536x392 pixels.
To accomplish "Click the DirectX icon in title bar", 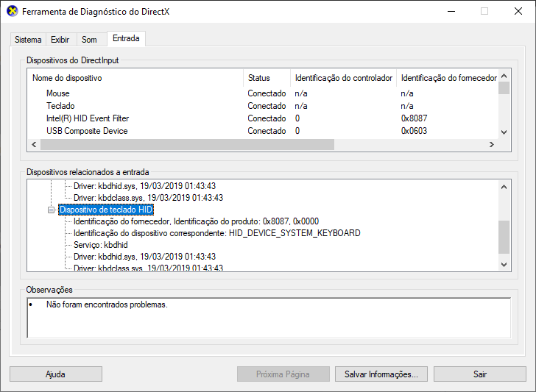I will 13,11.
